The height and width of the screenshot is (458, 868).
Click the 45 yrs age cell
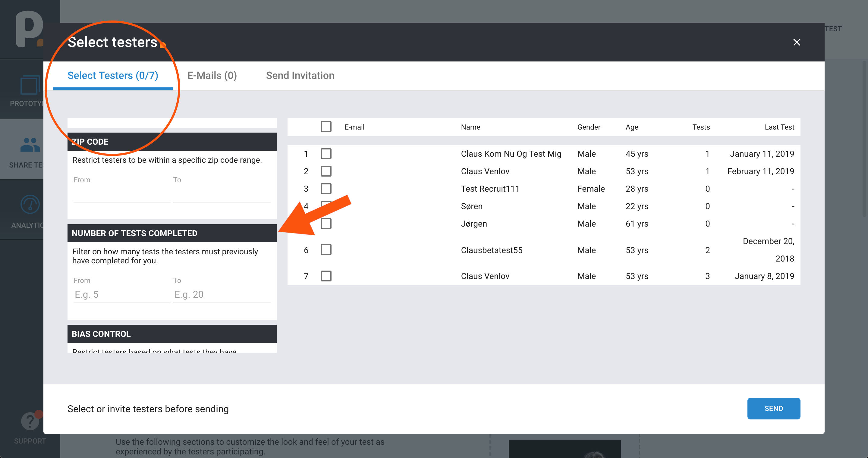coord(637,154)
